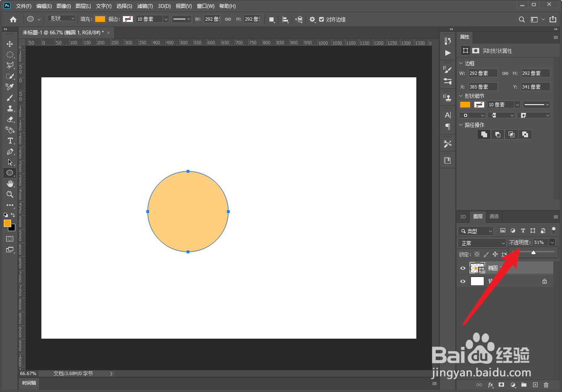This screenshot has width=562, height=392.
Task: Collapse the 路径操作 section
Action: point(461,125)
